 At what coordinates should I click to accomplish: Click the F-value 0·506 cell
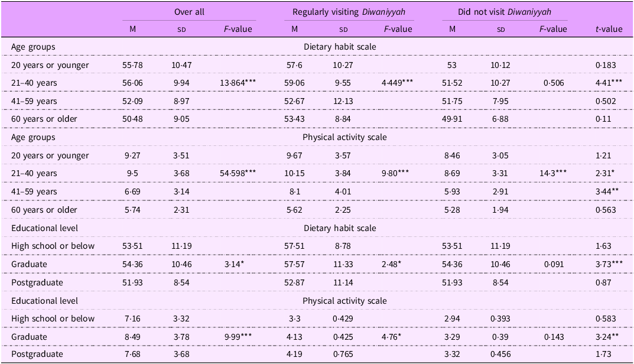coord(554,83)
